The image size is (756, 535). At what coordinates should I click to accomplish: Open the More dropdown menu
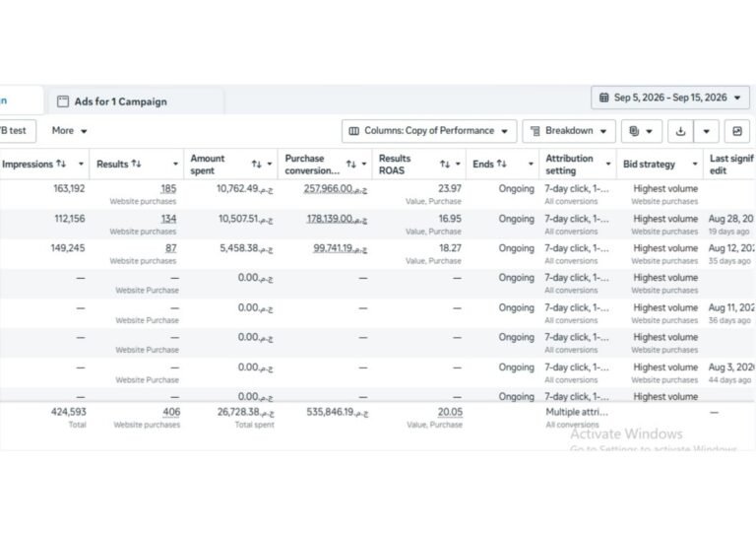pos(69,131)
